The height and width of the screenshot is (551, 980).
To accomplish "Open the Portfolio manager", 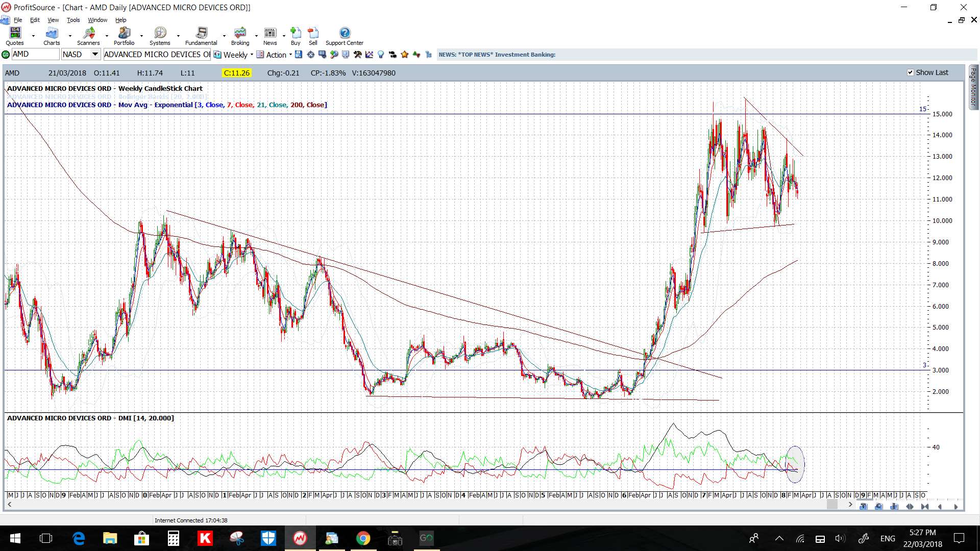I will tap(124, 36).
